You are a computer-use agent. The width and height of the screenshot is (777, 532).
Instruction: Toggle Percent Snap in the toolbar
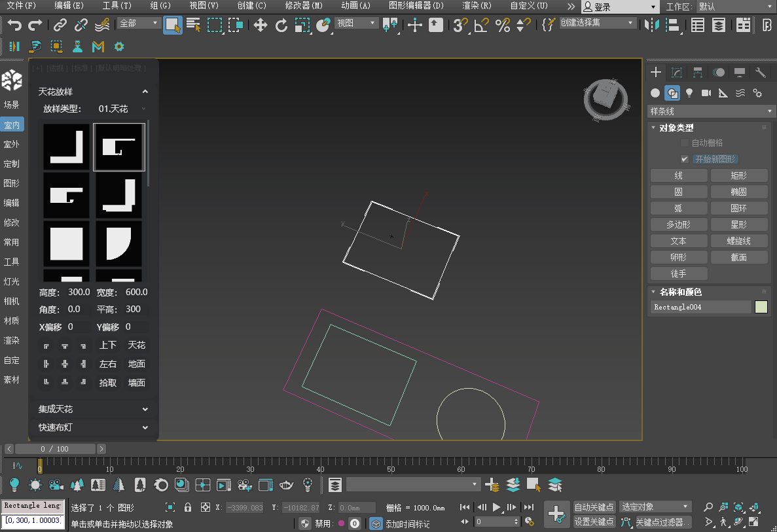point(503,25)
